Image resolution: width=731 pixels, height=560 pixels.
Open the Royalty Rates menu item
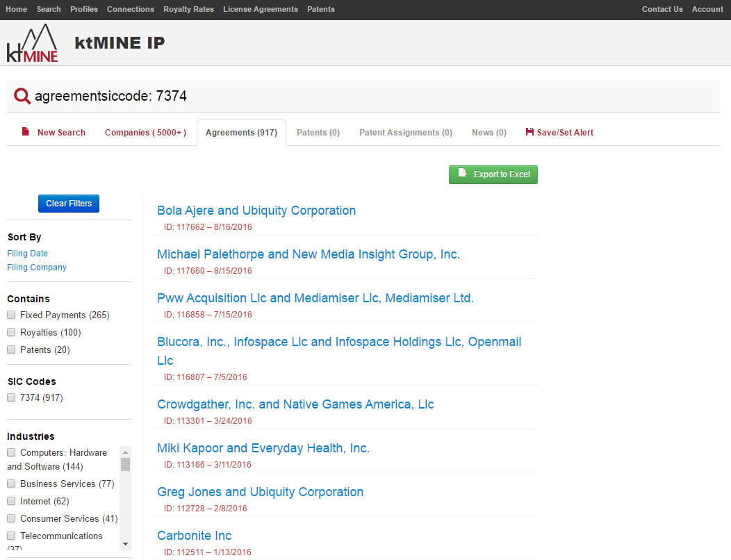tap(189, 9)
